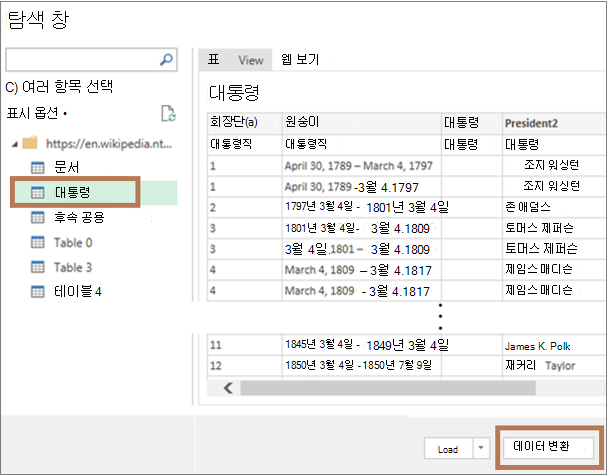Click the table icon beside 후속 공용
This screenshot has height=475, width=607.
[x=38, y=218]
